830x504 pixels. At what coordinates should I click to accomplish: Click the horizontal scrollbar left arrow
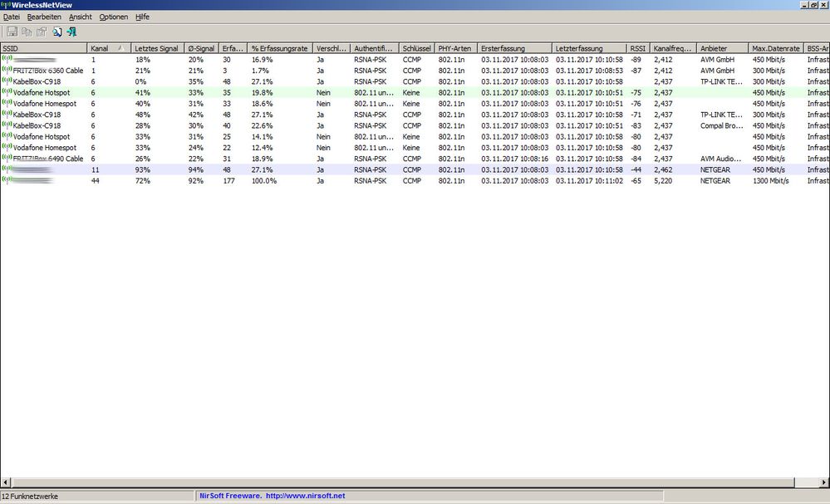pyautogui.click(x=7, y=482)
